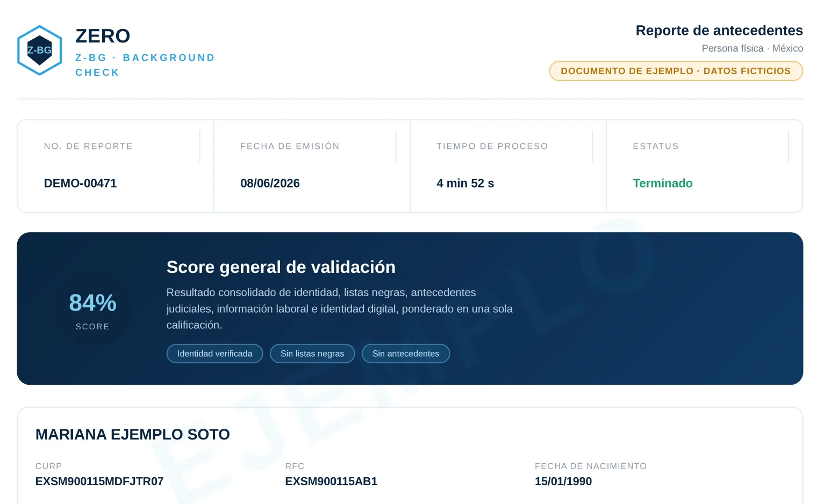Select the process time 4 min 52 s
The width and height of the screenshot is (831, 504).
465,183
